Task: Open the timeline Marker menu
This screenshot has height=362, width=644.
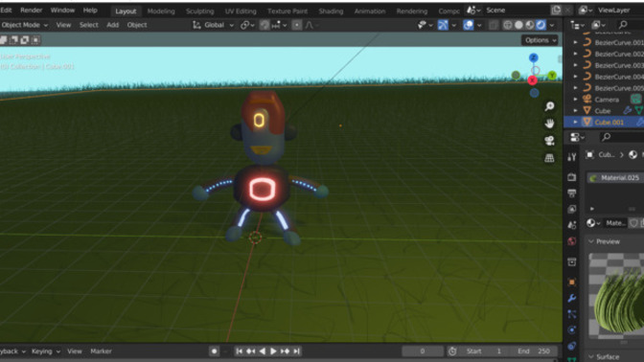Action: point(101,351)
